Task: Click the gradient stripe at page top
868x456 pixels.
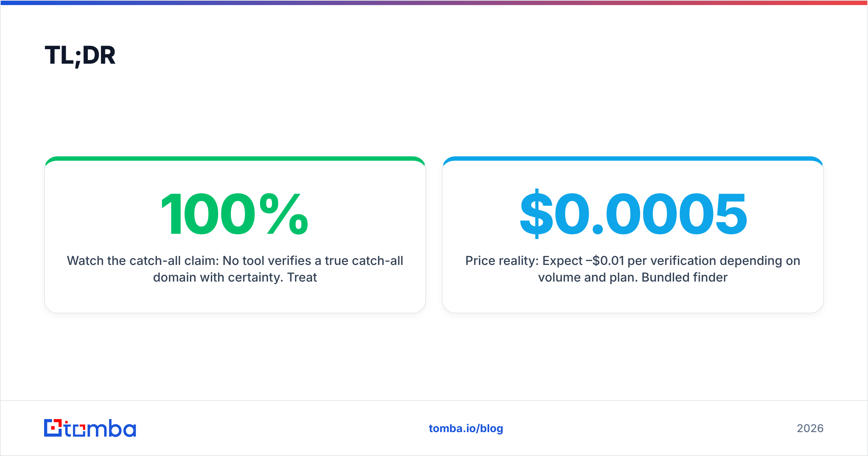Action: coord(434,3)
